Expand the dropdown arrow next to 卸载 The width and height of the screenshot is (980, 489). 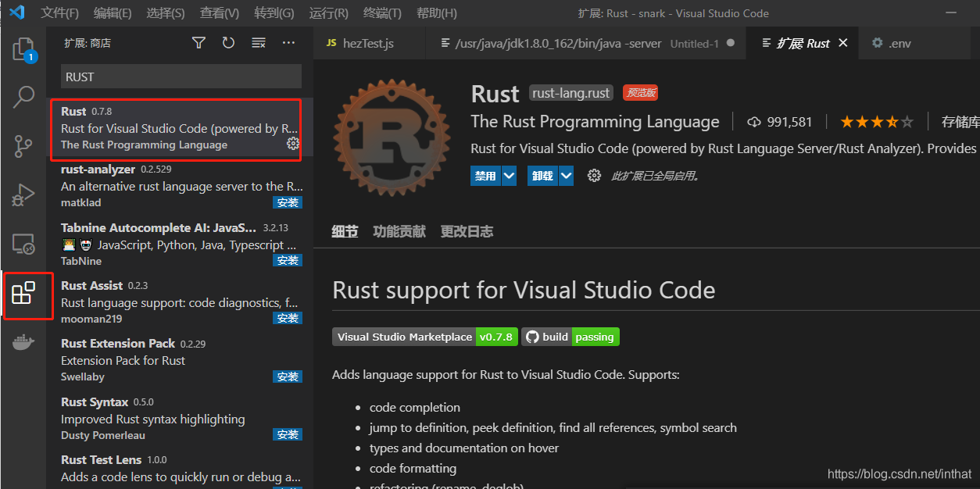pyautogui.click(x=567, y=176)
